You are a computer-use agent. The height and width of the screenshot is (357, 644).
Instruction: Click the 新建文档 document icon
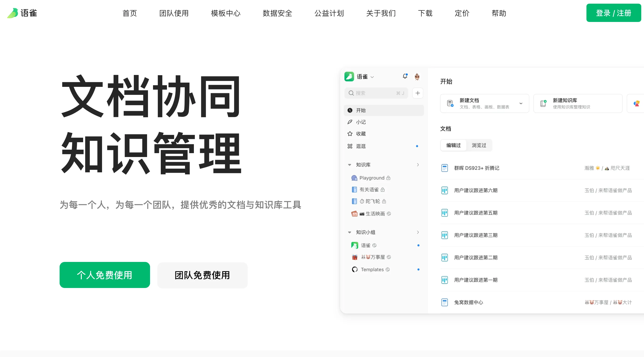point(450,103)
